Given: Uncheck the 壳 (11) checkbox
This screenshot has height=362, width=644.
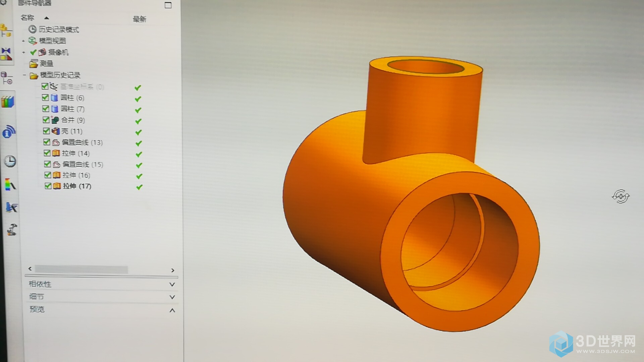Looking at the screenshot, I should tap(46, 131).
